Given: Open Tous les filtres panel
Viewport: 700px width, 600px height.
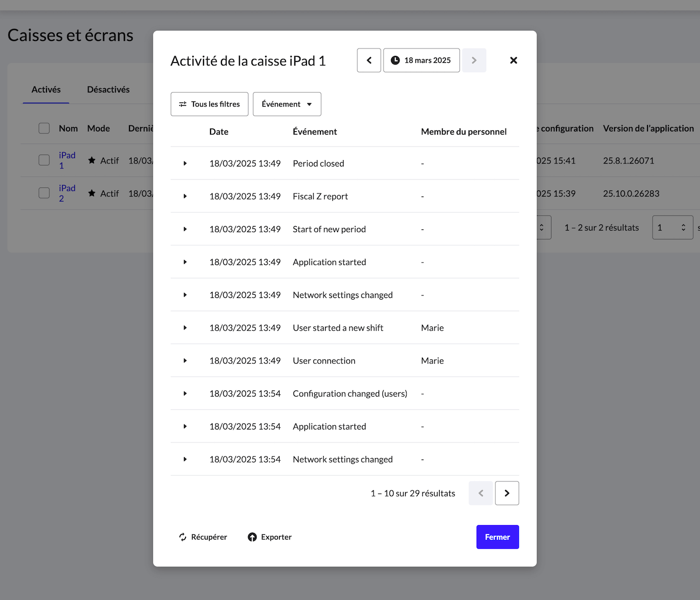Looking at the screenshot, I should [209, 104].
